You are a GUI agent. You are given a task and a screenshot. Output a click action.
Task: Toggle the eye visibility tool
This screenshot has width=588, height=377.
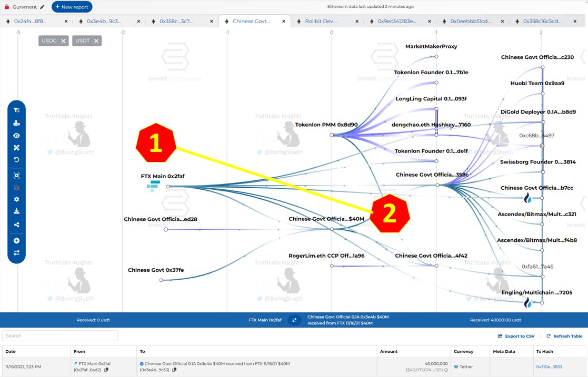16,136
